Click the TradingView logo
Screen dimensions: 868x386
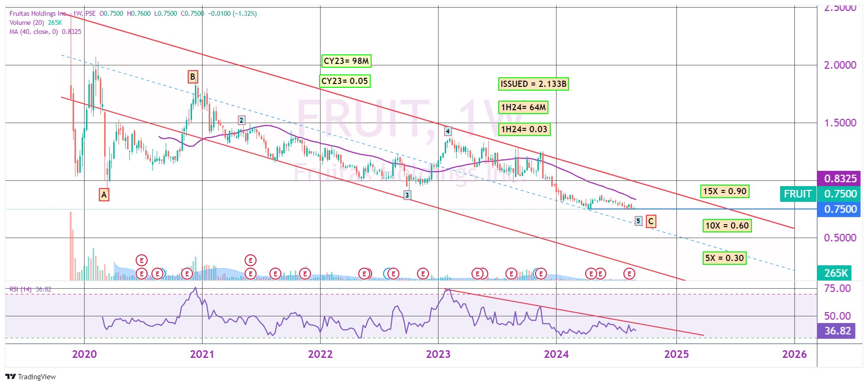point(31,376)
